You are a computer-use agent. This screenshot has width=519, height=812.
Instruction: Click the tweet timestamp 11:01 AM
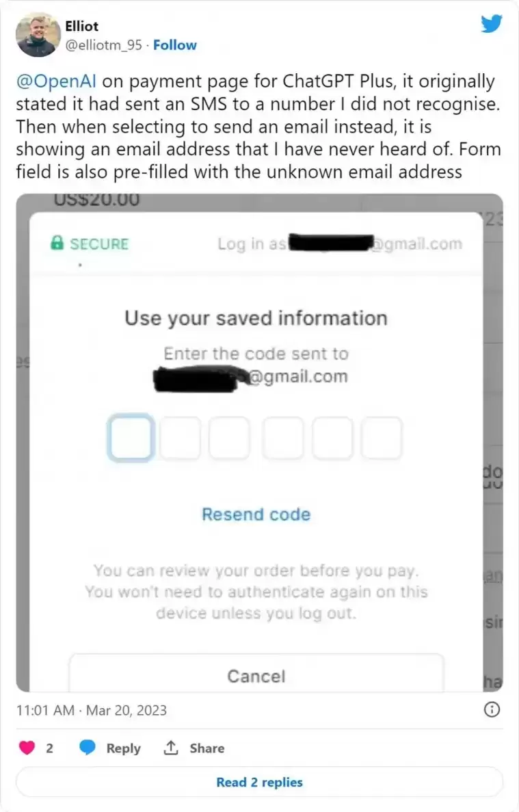(x=45, y=710)
